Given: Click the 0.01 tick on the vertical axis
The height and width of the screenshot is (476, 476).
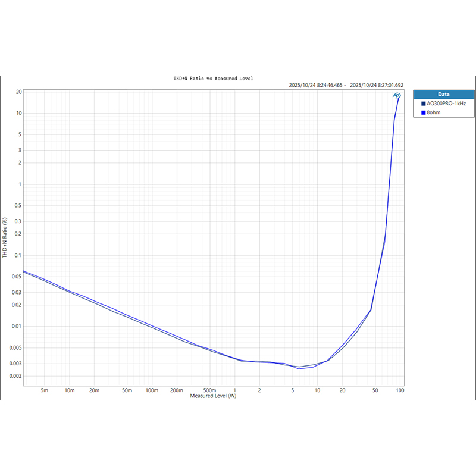Looking at the screenshot, I should tap(17, 326).
